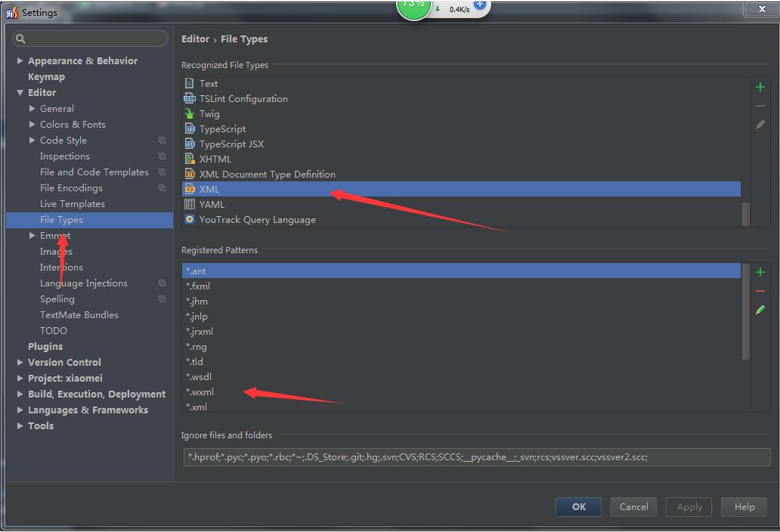Viewport: 780px width, 532px height.
Task: Remove the selected recognized file type
Action: pos(760,106)
